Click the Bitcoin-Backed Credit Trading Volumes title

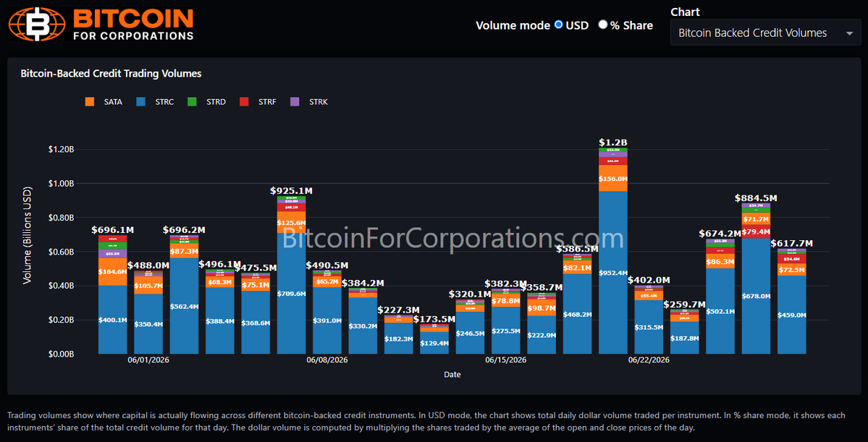(x=111, y=73)
